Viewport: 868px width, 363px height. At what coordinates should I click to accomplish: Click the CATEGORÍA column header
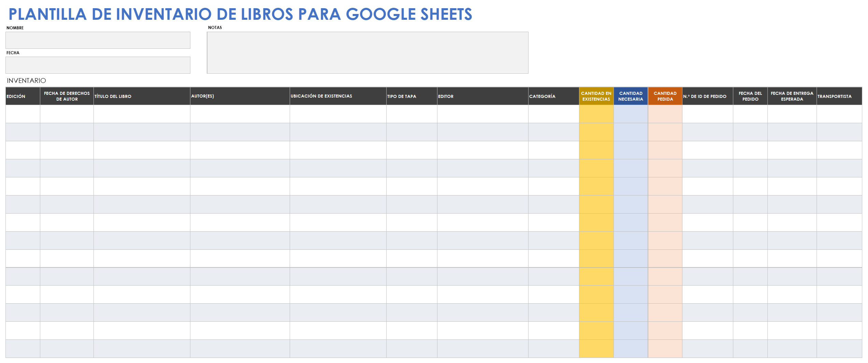(x=554, y=96)
